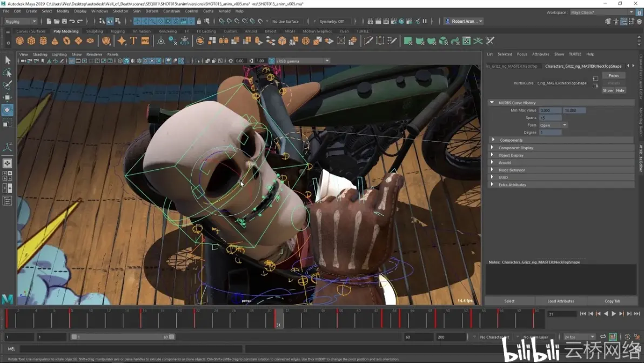The width and height of the screenshot is (644, 363).
Task: Create a Polygon Cylinder from the shelf
Action: pyautogui.click(x=43, y=41)
